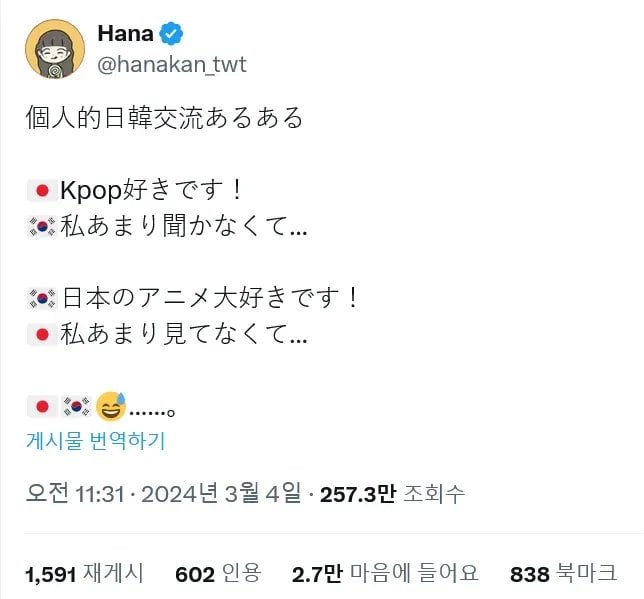The height and width of the screenshot is (599, 644).
Task: Click the Korea flag in last tweet line
Action: 76,406
